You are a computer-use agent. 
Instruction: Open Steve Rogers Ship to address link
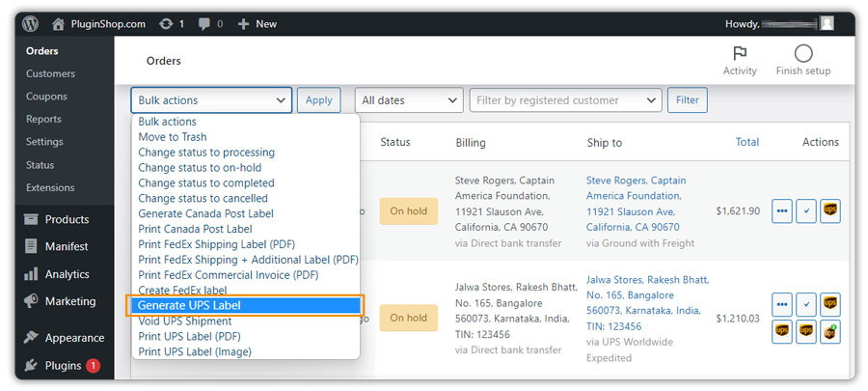(637, 204)
